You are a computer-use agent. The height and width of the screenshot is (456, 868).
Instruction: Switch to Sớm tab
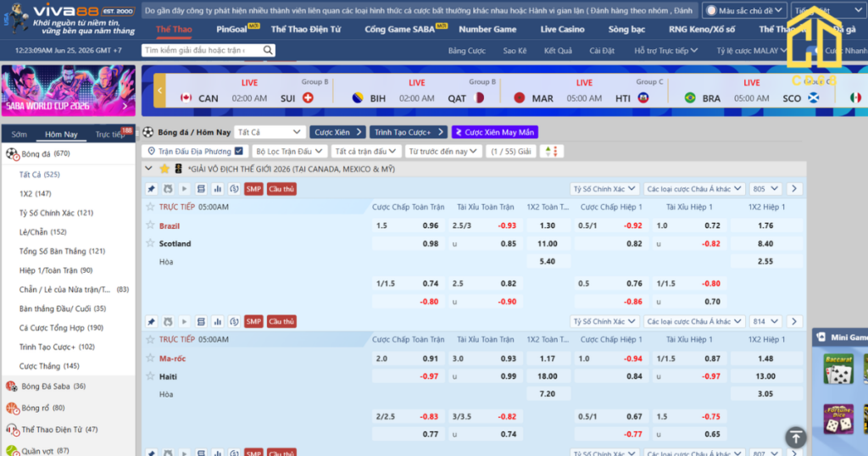point(19,135)
